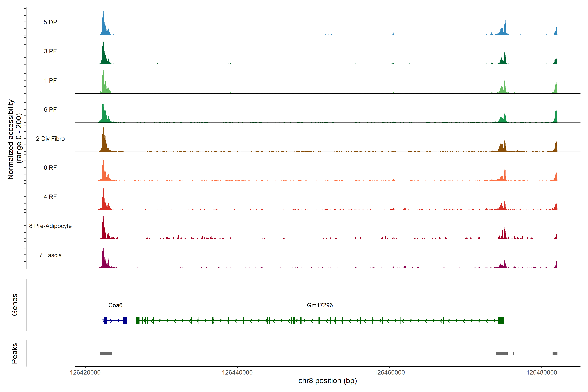Click the 7 Fascia track label
Screen dimensions: 588x392
(50, 255)
